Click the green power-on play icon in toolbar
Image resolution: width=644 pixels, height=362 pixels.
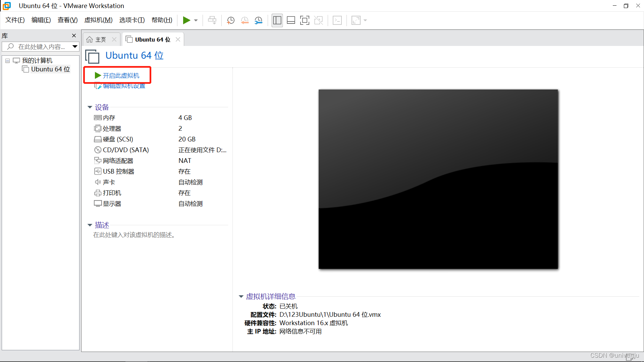click(x=186, y=20)
